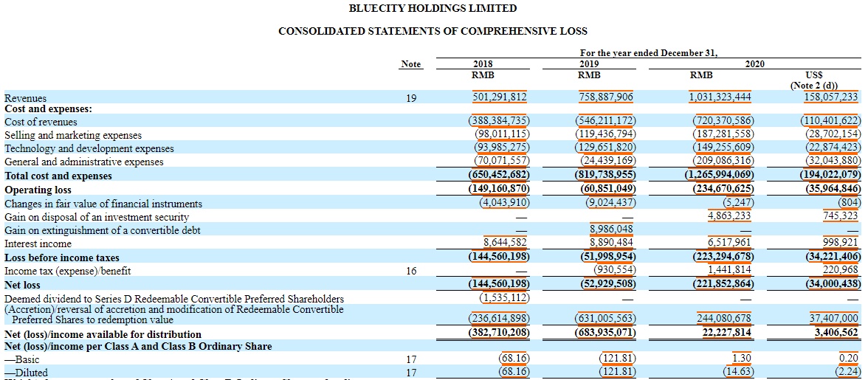Image resolution: width=868 pixels, height=380 pixels.
Task: Select US$ General and administrative (32,043,880)
Action: pyautogui.click(x=833, y=162)
